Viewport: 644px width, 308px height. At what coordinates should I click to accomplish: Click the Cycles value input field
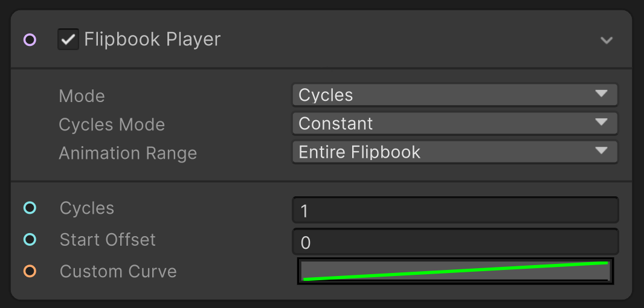tap(456, 210)
